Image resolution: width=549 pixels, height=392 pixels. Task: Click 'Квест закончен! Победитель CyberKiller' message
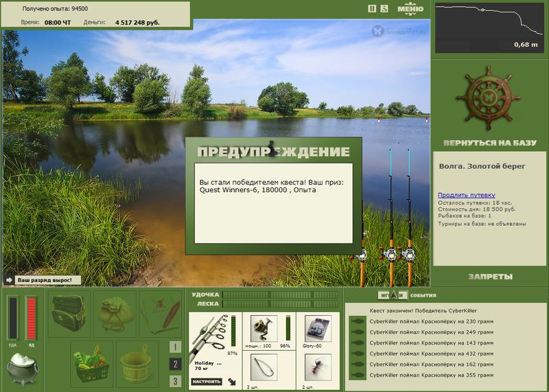click(423, 310)
